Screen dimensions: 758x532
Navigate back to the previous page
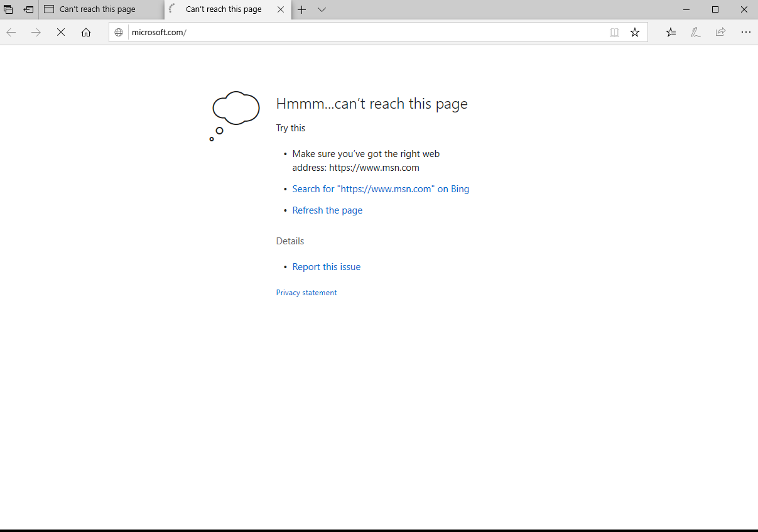(x=11, y=32)
